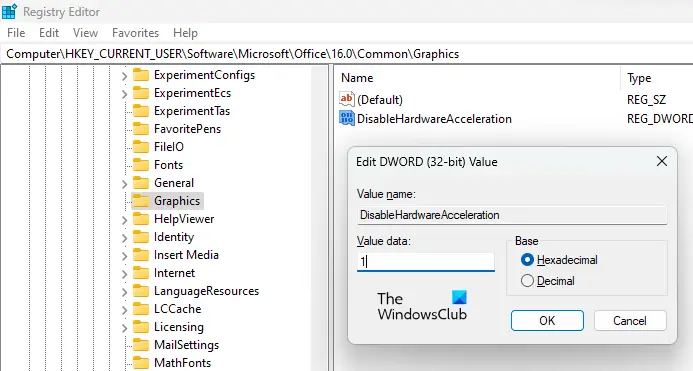Click the MailSettings folder icon
The image size is (693, 371).
[x=141, y=345]
